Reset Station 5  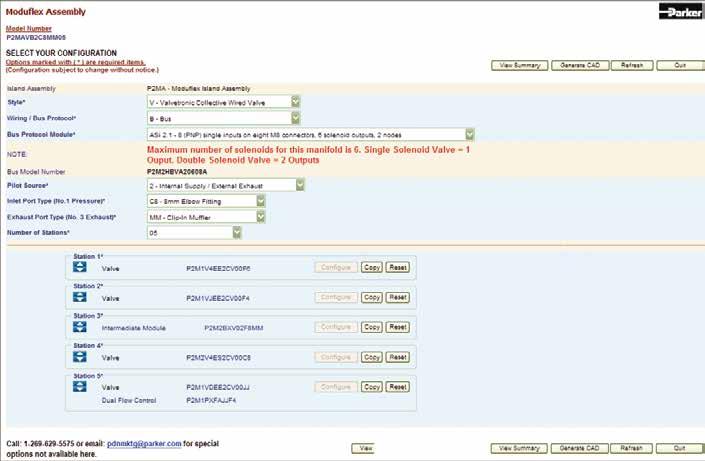[x=397, y=387]
